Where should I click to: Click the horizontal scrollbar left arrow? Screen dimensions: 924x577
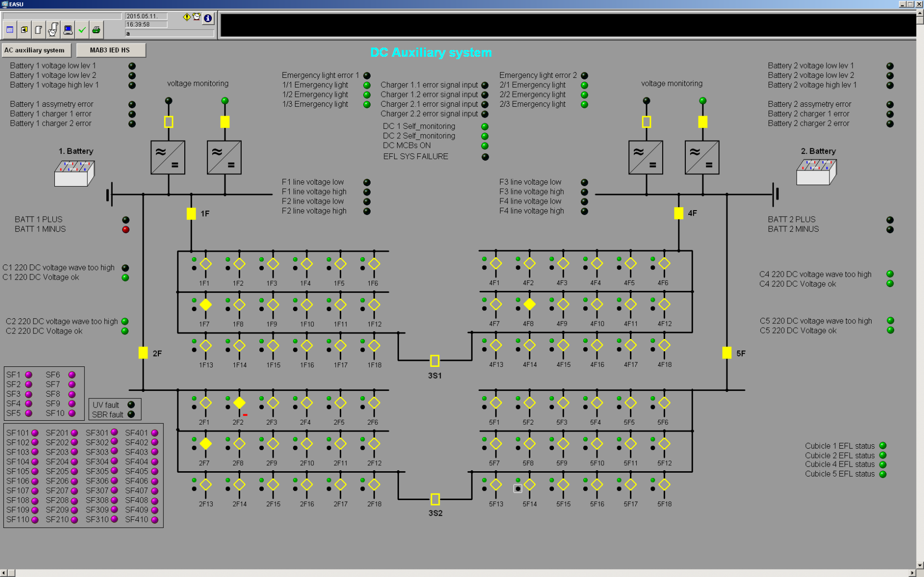coord(4,573)
